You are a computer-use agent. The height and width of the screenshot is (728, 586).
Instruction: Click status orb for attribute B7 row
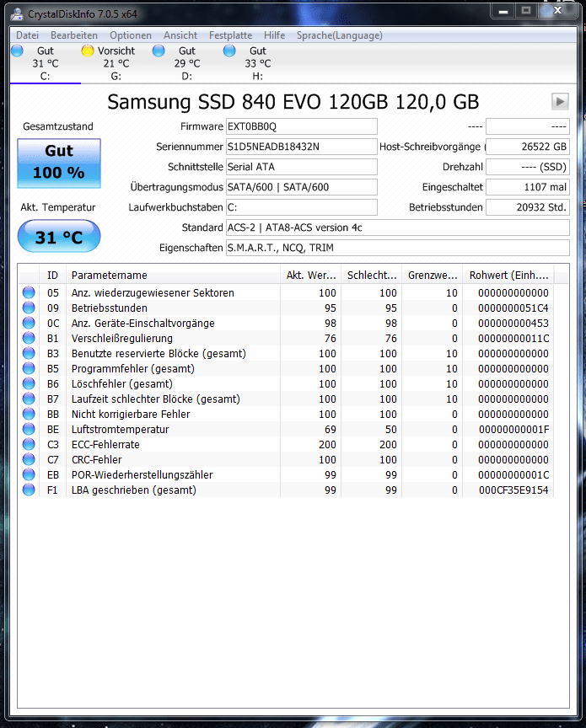(29, 399)
